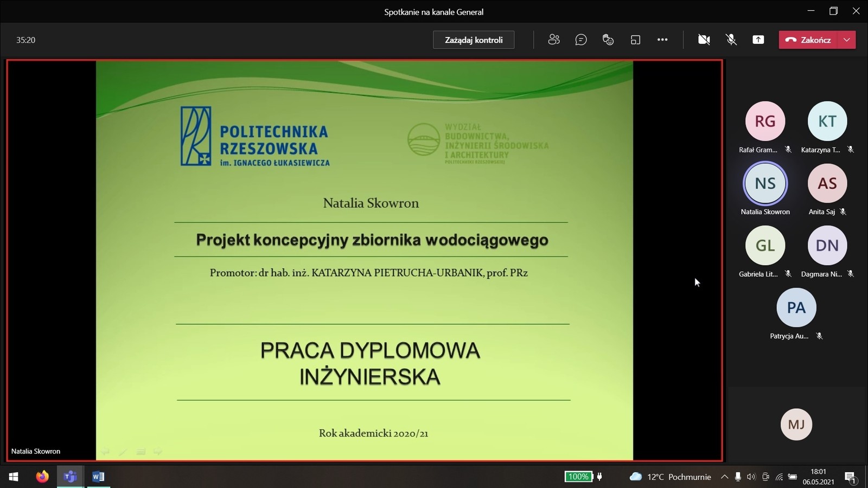Image resolution: width=868 pixels, height=488 pixels.
Task: Expand the Zakończ options arrow
Action: [x=847, y=40]
